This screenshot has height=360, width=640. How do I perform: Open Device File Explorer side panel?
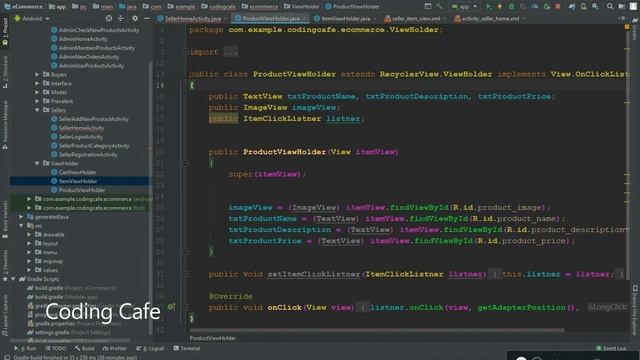click(x=635, y=311)
